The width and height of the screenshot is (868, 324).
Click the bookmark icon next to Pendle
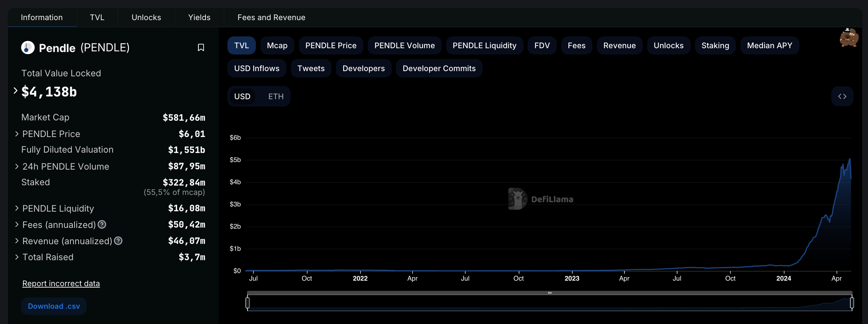[x=201, y=48]
